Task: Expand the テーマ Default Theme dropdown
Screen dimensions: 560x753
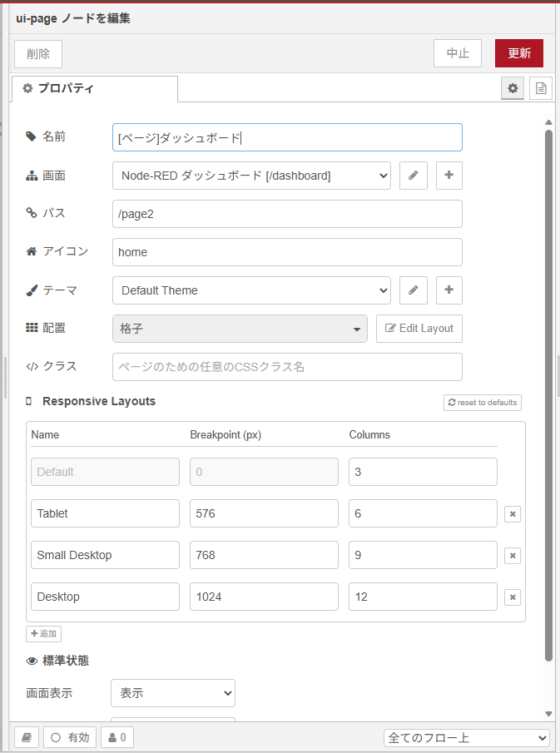Action: click(x=251, y=290)
